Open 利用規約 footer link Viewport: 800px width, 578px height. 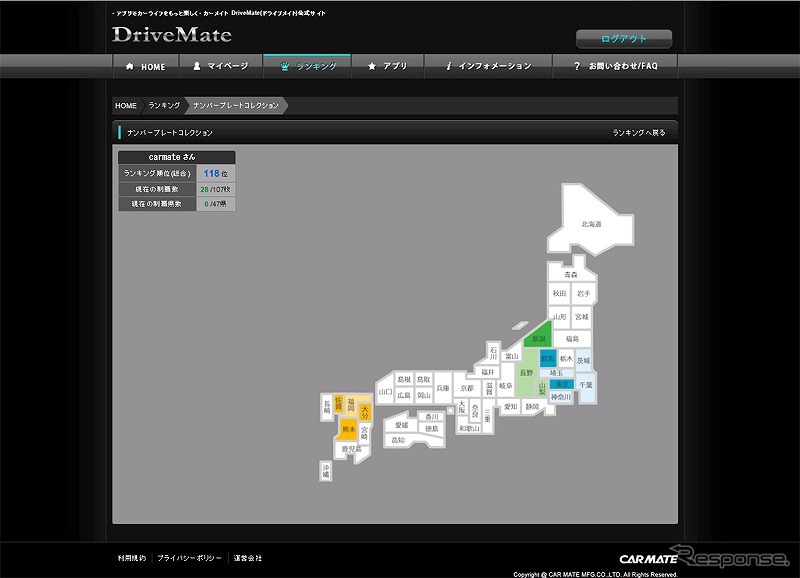pyautogui.click(x=131, y=558)
